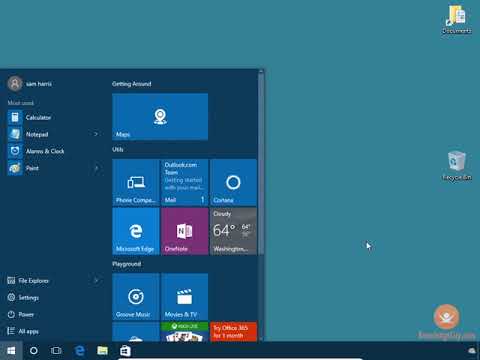Screen dimensions: 480x360
Task: Click the Start menu scrollbar down arrow
Action: click(x=261, y=339)
